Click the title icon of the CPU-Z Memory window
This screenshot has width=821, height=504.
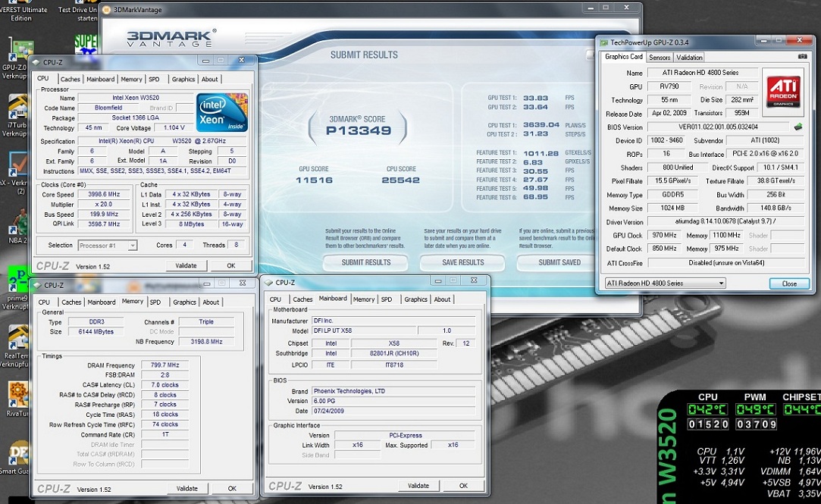36,285
